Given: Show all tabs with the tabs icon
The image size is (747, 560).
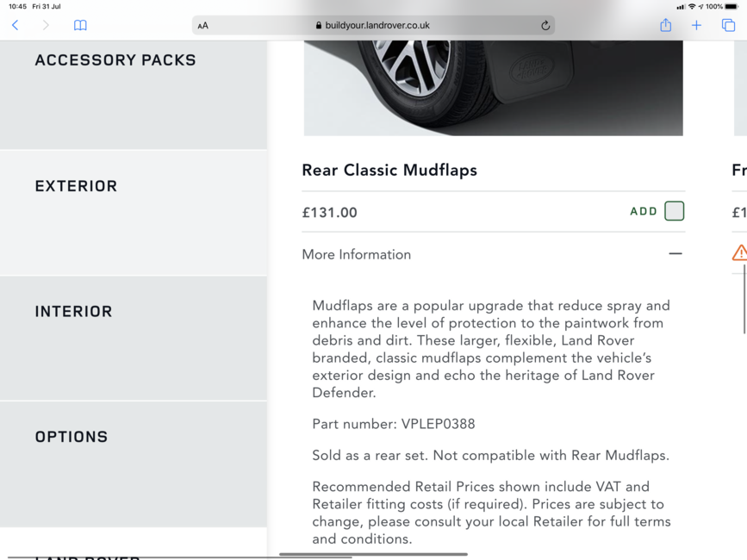Looking at the screenshot, I should point(728,25).
